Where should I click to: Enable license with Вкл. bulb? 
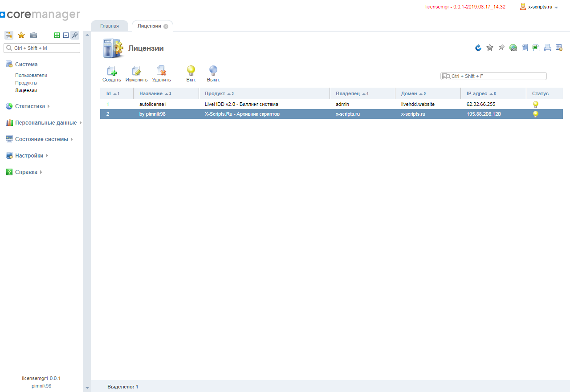(x=191, y=71)
